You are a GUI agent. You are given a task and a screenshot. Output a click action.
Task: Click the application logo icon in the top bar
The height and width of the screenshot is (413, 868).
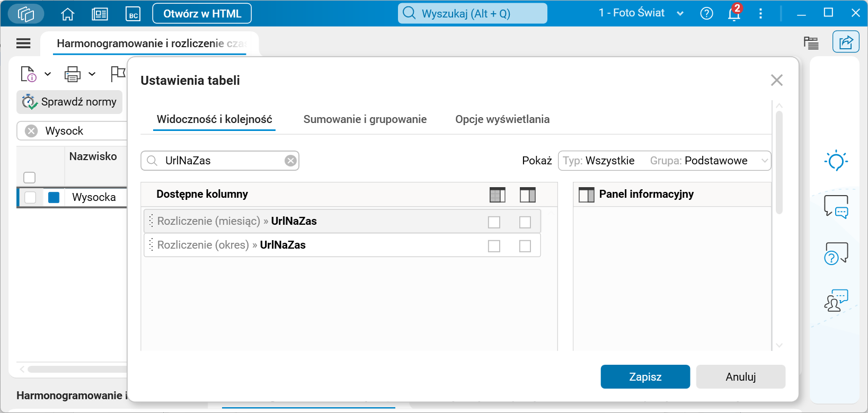tap(26, 13)
